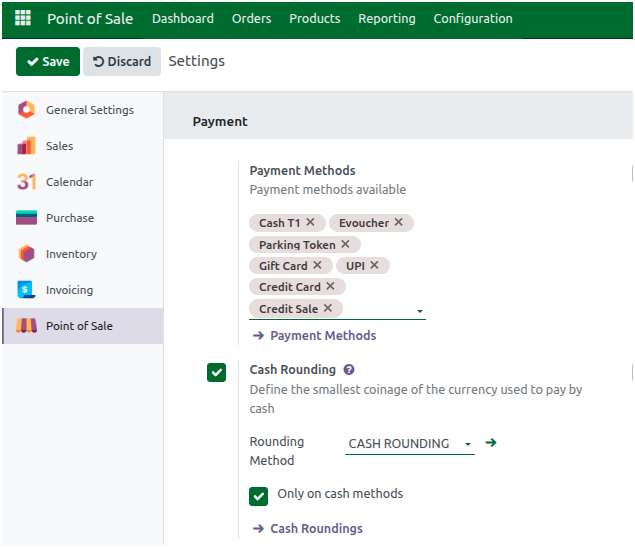
Task: Open the Configuration menu
Action: point(473,19)
